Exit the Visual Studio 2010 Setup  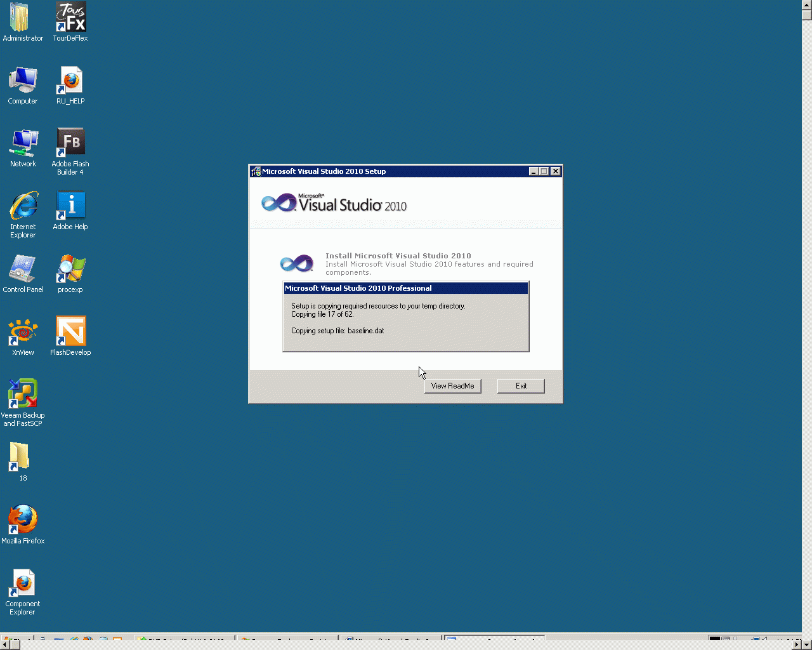click(521, 386)
